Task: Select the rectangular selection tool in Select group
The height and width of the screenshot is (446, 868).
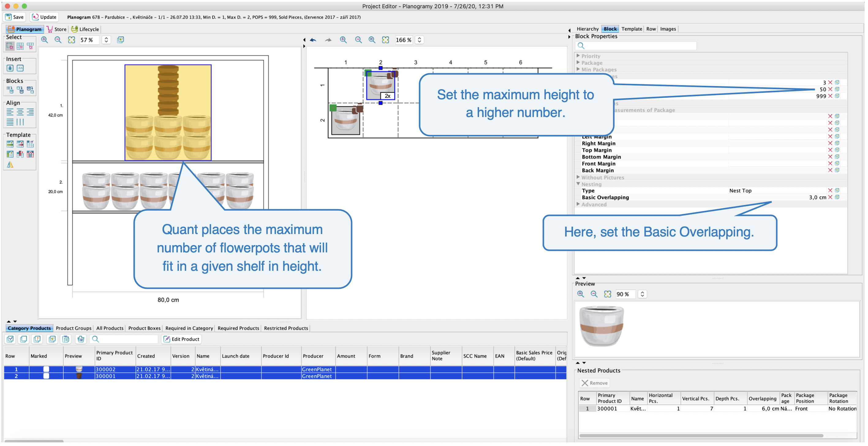Action: tap(10, 46)
